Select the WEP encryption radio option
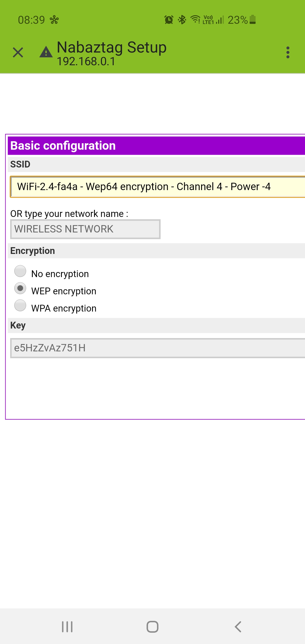This screenshot has width=305, height=644. 20,288
